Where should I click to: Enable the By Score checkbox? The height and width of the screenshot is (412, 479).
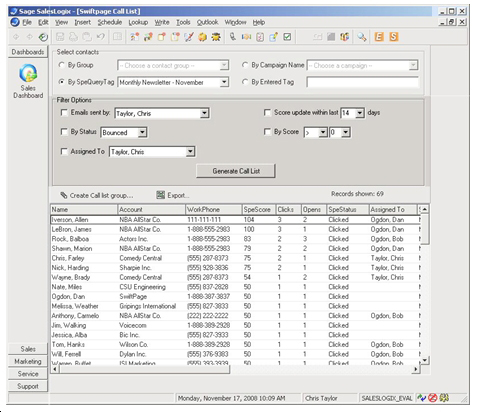click(267, 132)
